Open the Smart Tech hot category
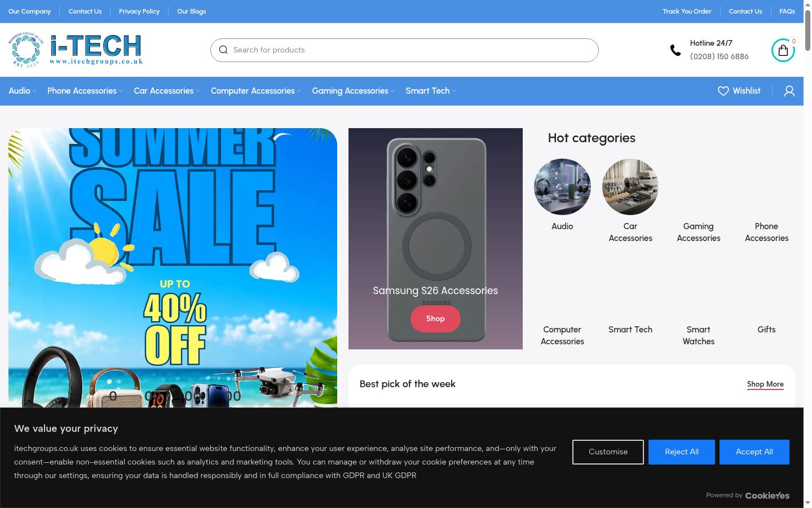 point(630,330)
